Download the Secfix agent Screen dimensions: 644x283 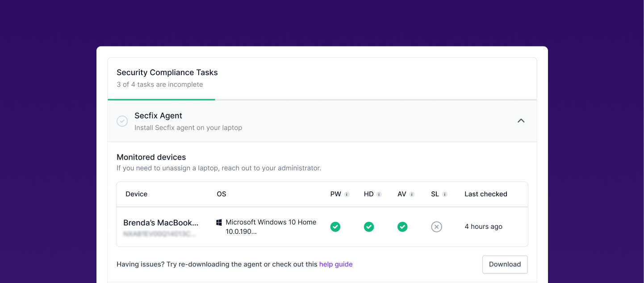[505, 264]
